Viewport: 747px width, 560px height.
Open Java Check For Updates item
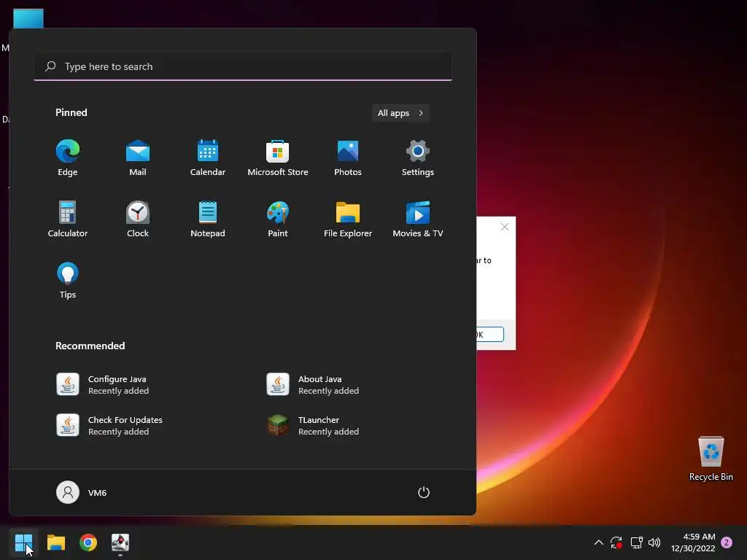(x=109, y=425)
